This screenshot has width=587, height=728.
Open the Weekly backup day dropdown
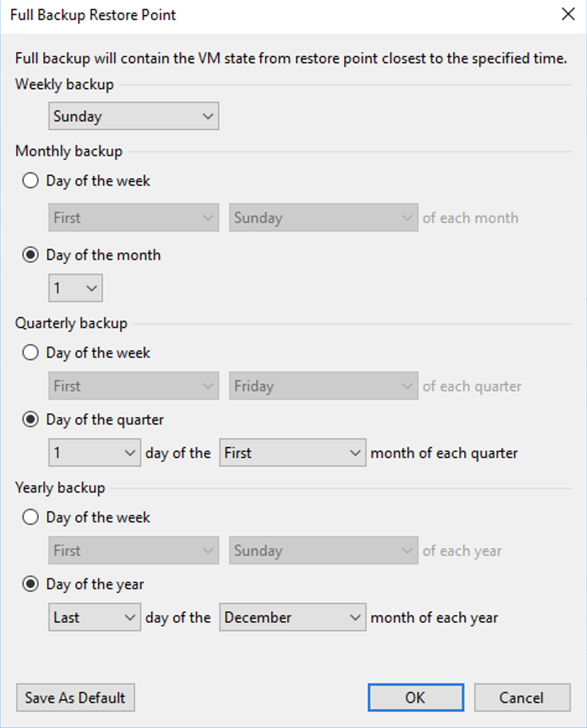(x=134, y=116)
